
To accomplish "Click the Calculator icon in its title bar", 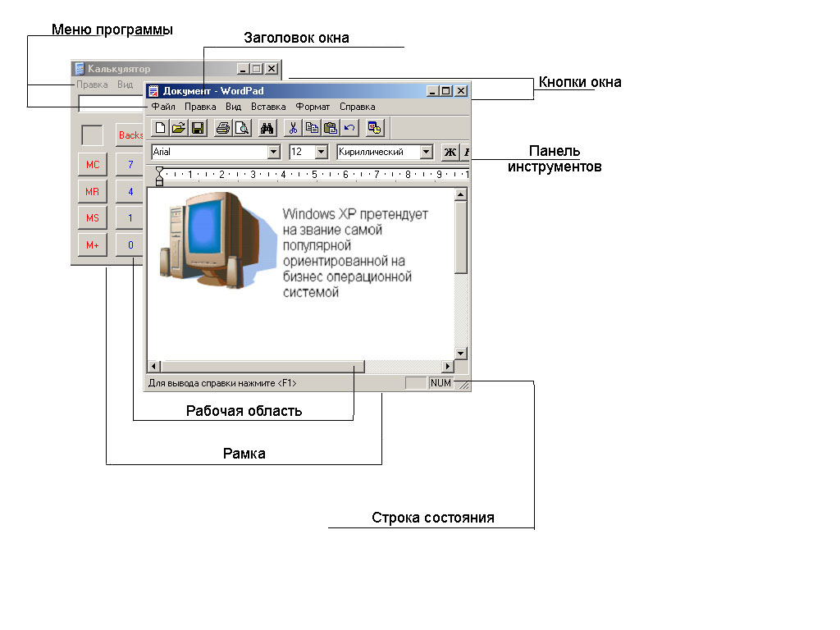I will coord(80,69).
